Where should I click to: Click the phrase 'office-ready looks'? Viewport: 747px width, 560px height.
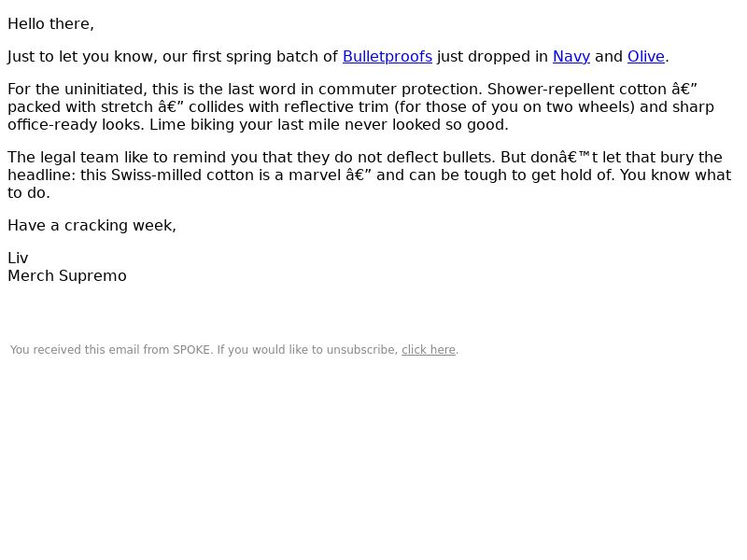tap(74, 125)
